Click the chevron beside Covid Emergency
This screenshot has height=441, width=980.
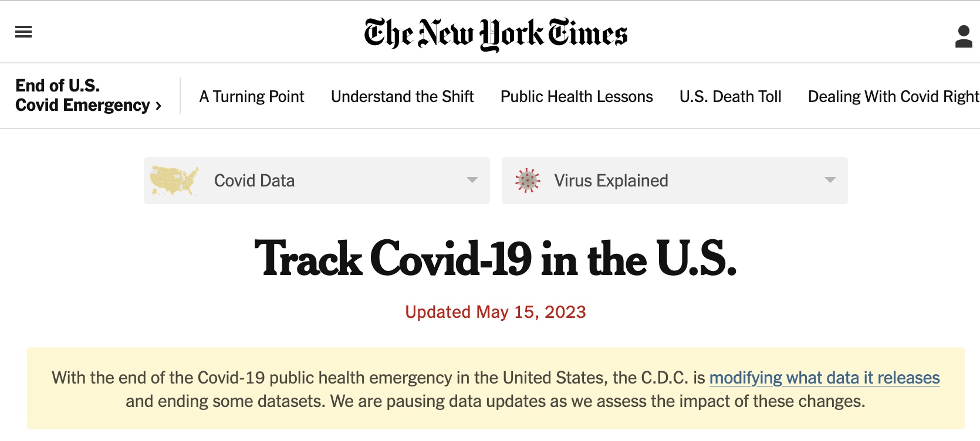pos(158,106)
